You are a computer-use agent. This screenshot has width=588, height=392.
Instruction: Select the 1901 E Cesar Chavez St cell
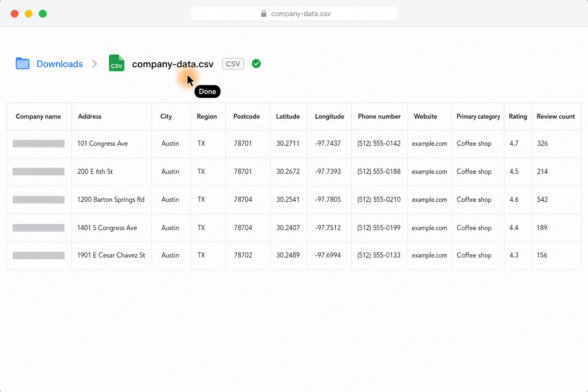pyautogui.click(x=111, y=255)
